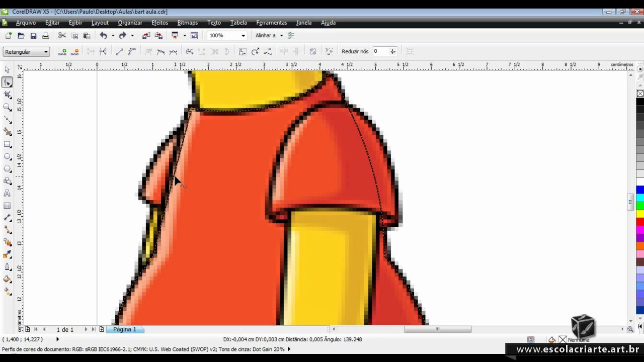
Task: Select the Ellipse tool in the toolbox
Action: click(x=7, y=156)
